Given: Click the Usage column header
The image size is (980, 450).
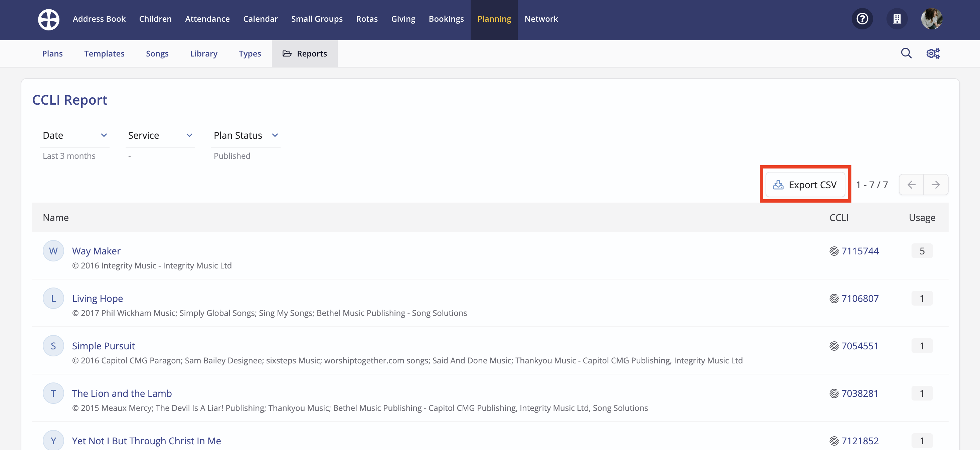Looking at the screenshot, I should point(922,217).
